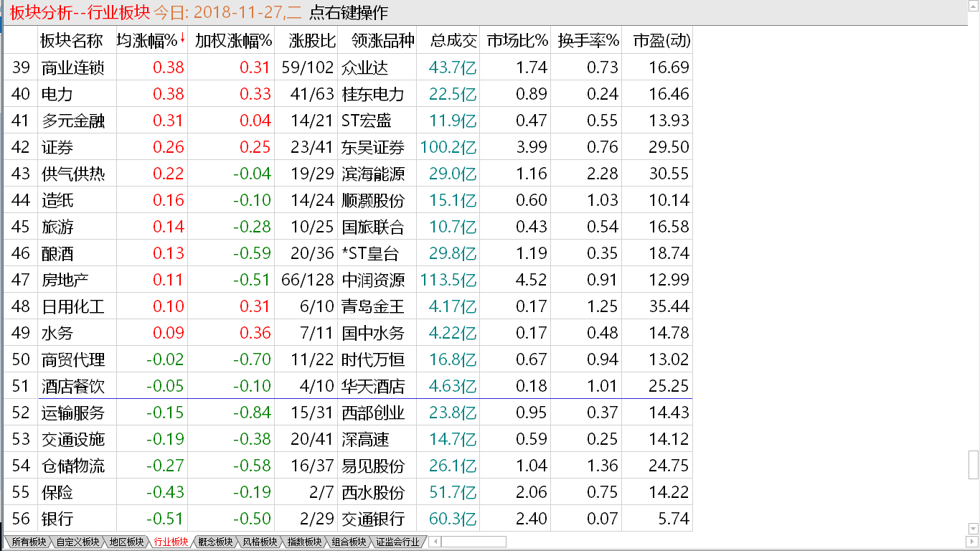The height and width of the screenshot is (551, 980).
Task: Click leading stock 国旅联合
Action: point(373,227)
